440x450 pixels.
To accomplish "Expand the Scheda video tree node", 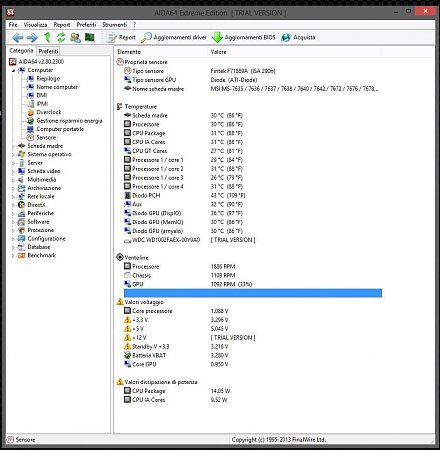I will click(x=13, y=171).
